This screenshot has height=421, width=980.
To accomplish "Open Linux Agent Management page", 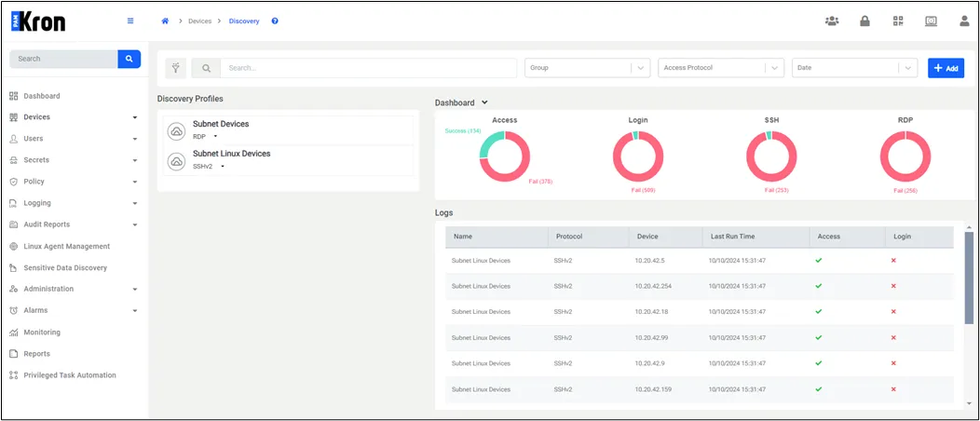I will [x=67, y=246].
